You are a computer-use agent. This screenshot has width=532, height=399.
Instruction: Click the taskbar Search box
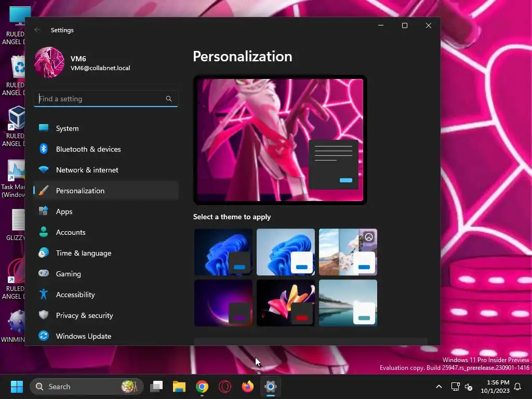tap(87, 387)
